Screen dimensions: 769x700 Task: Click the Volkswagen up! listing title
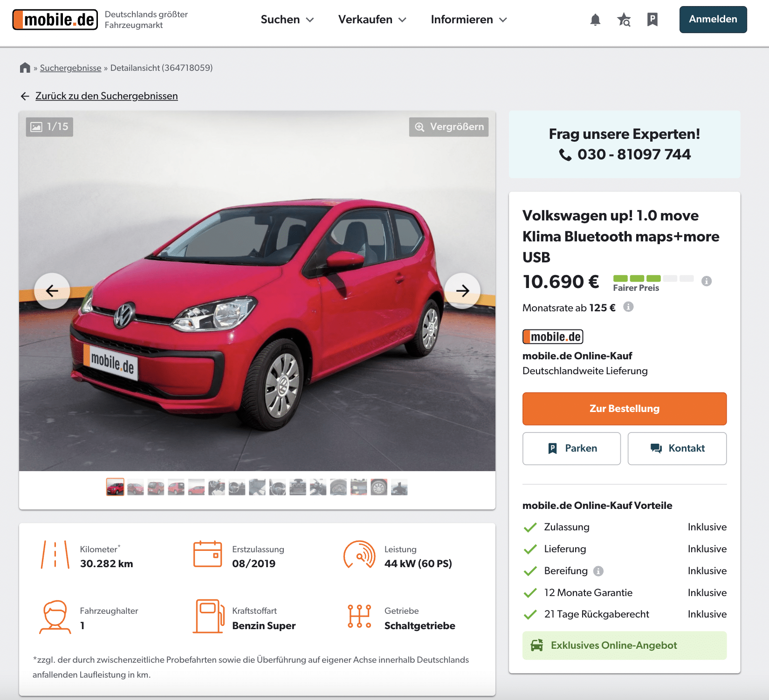[x=621, y=236]
